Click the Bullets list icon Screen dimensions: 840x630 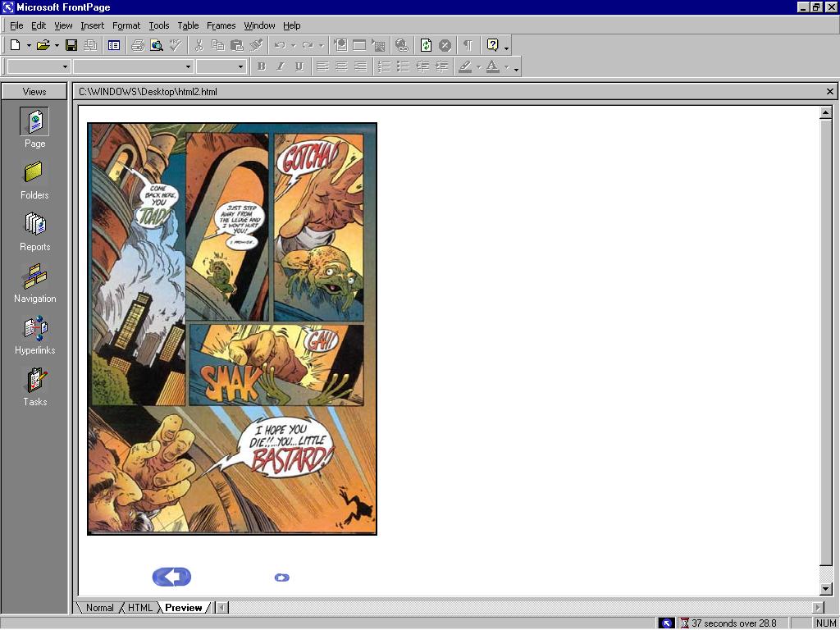[404, 66]
